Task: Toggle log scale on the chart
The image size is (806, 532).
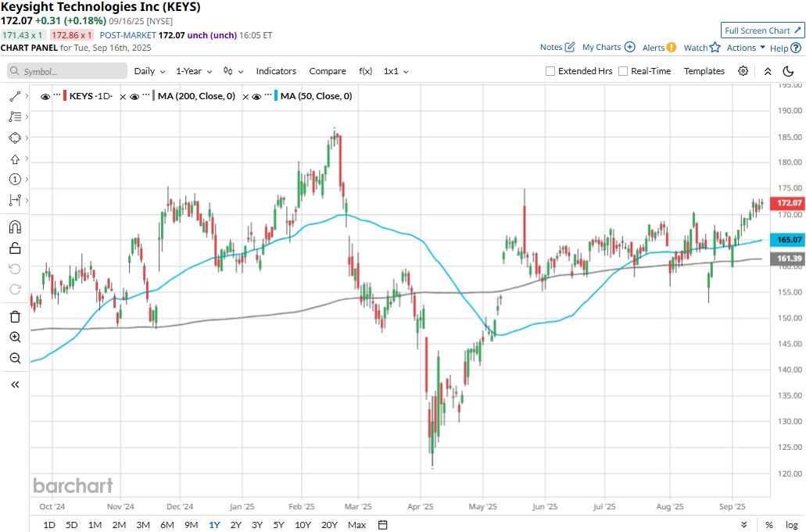Action: tap(792, 525)
